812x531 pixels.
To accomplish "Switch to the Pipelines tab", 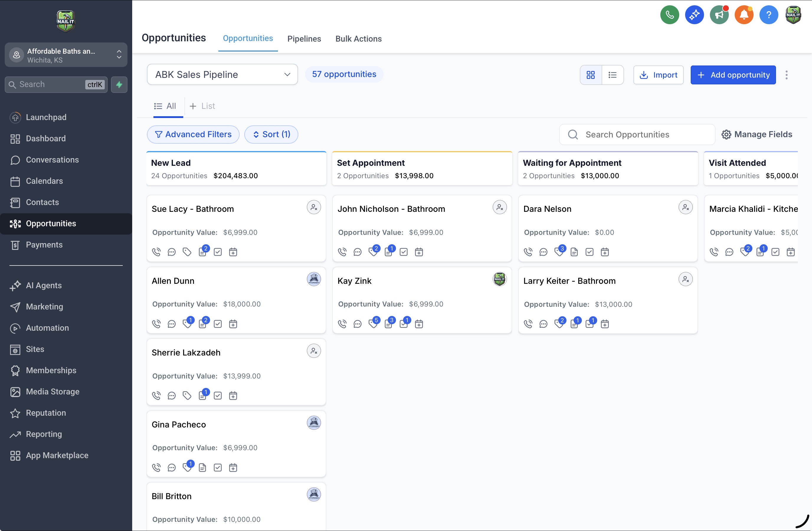I will [304, 39].
